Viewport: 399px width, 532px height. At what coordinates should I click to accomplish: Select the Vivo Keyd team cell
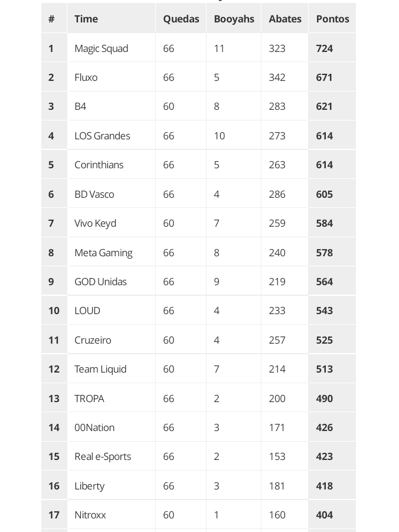point(95,223)
